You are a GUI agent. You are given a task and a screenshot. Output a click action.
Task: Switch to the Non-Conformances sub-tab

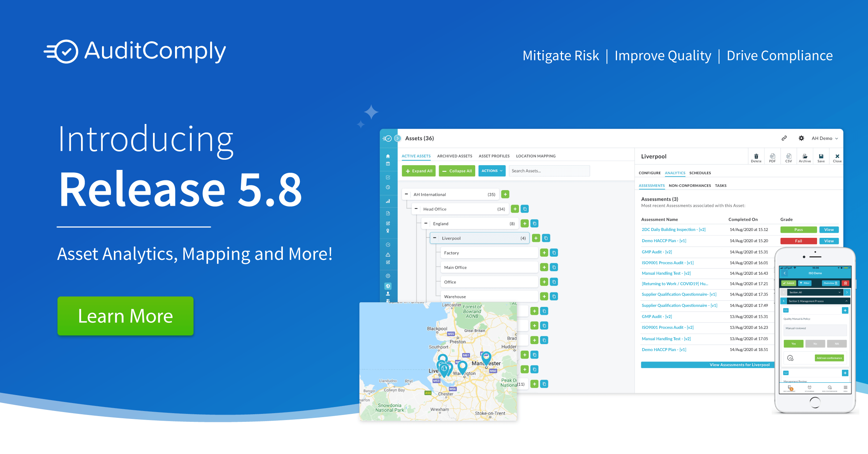click(x=690, y=186)
